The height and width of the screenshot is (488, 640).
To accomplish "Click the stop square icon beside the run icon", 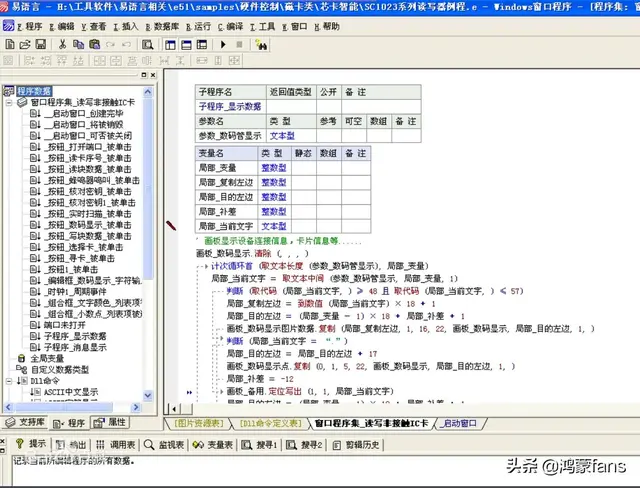I will click(238, 44).
